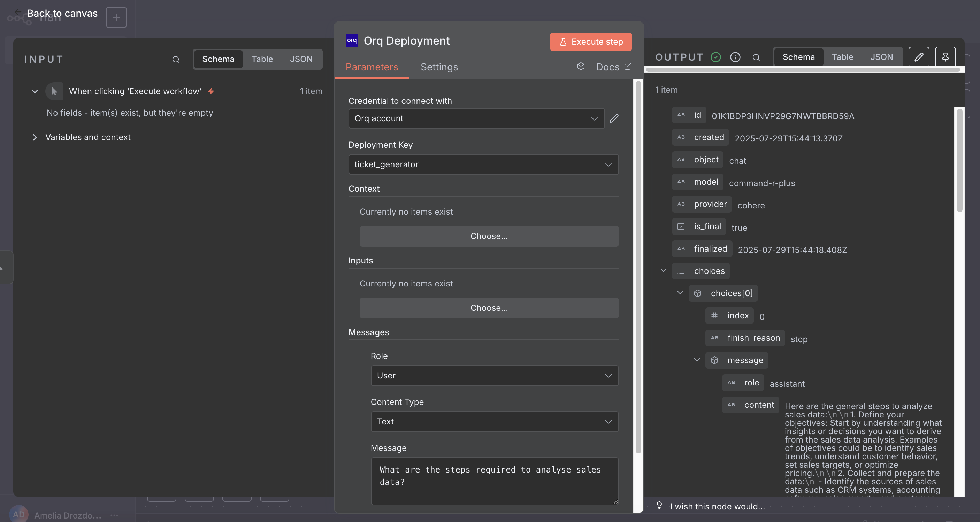This screenshot has height=522, width=980.
Task: Switch input view to JSON
Action: [301, 59]
